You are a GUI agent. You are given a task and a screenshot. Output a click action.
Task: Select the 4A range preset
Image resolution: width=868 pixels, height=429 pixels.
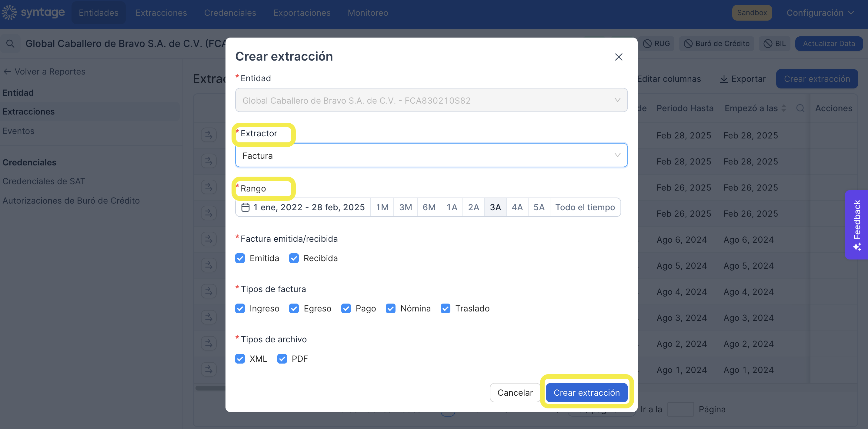coord(517,207)
